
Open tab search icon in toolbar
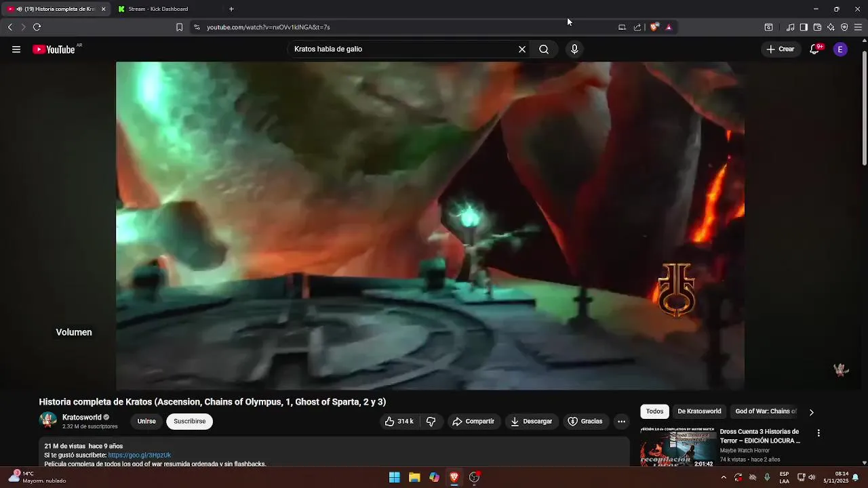pyautogui.click(x=768, y=27)
